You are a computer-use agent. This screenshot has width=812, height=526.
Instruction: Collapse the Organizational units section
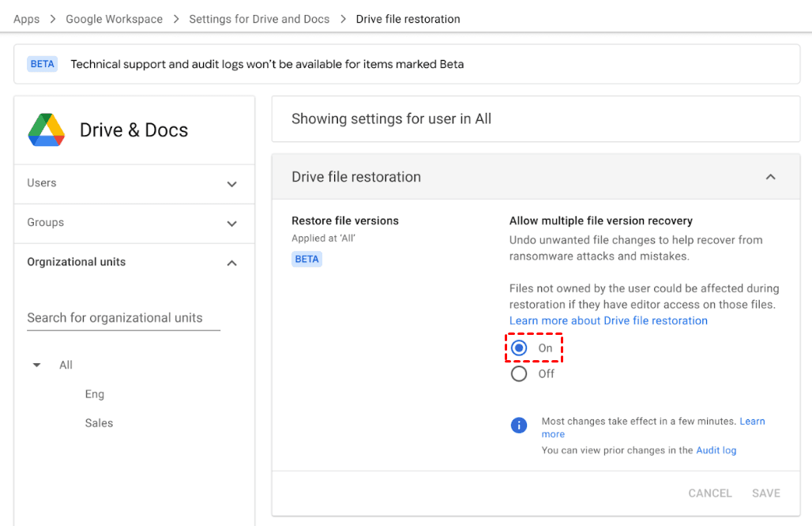click(x=231, y=263)
